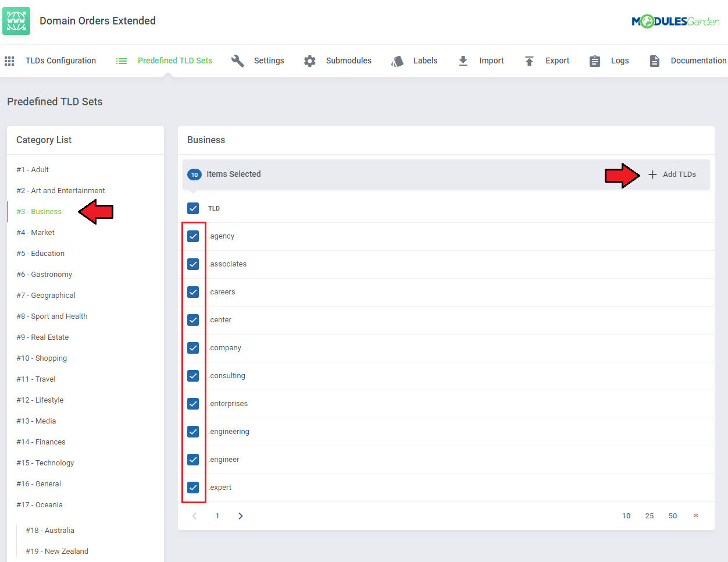Click the Documentation page icon
Viewport: 728px width, 562px height.
pos(655,61)
